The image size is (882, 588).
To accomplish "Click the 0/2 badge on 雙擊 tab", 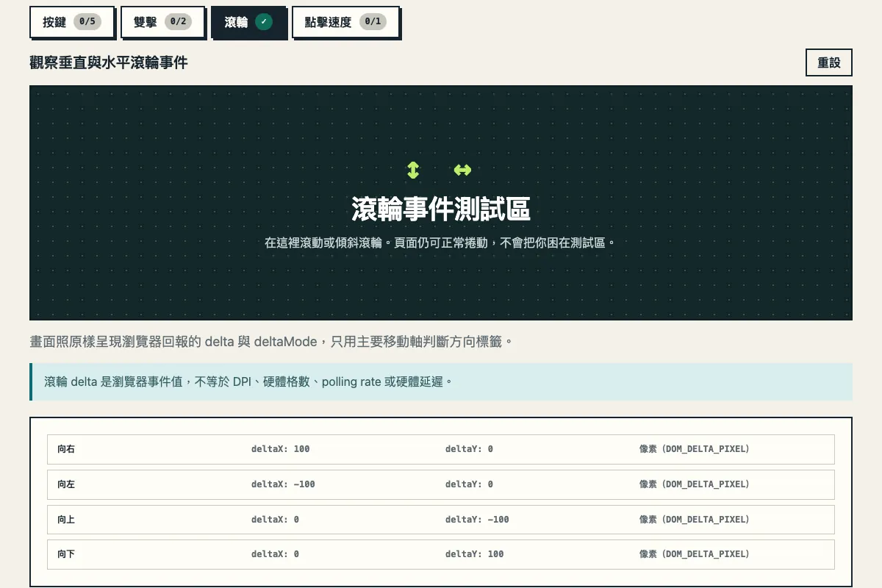I will coord(178,22).
